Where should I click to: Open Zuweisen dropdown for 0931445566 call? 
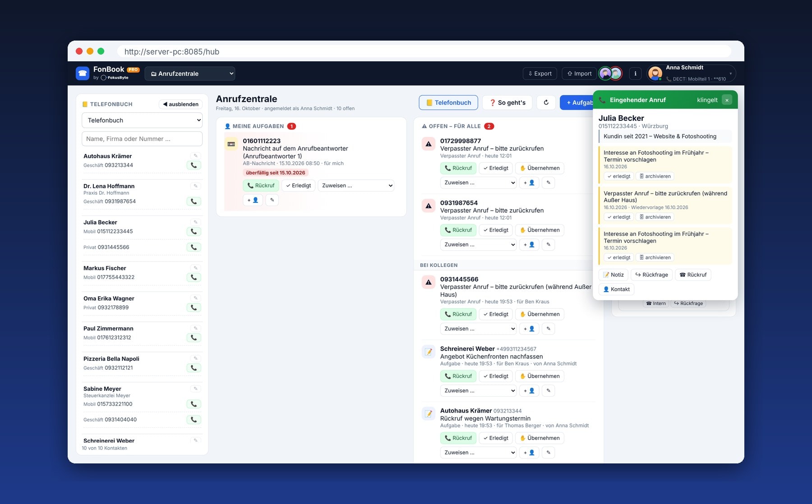tap(478, 329)
